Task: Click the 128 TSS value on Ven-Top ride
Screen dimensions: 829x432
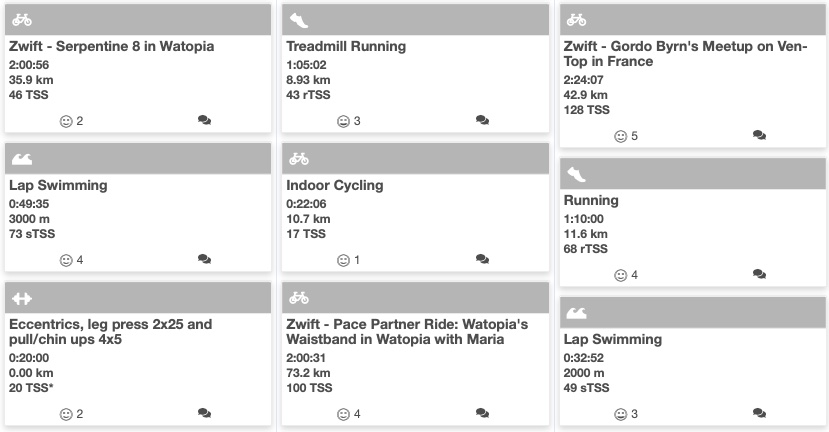Action: click(586, 110)
